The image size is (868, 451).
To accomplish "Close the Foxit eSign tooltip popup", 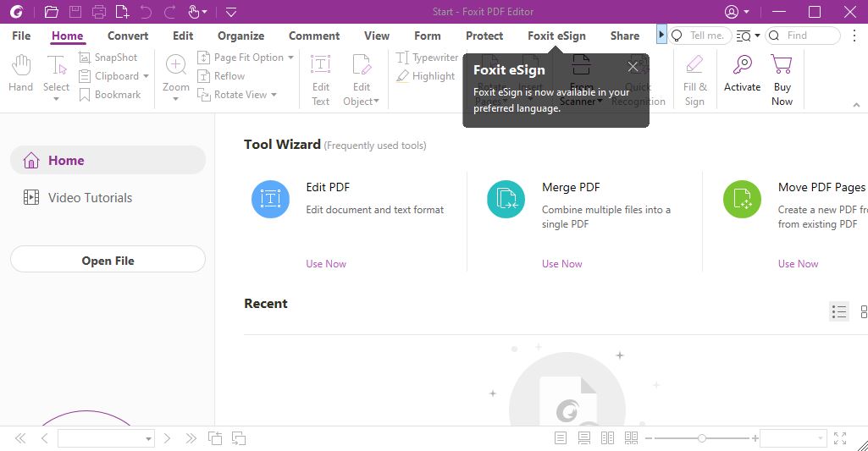I will 633,67.
